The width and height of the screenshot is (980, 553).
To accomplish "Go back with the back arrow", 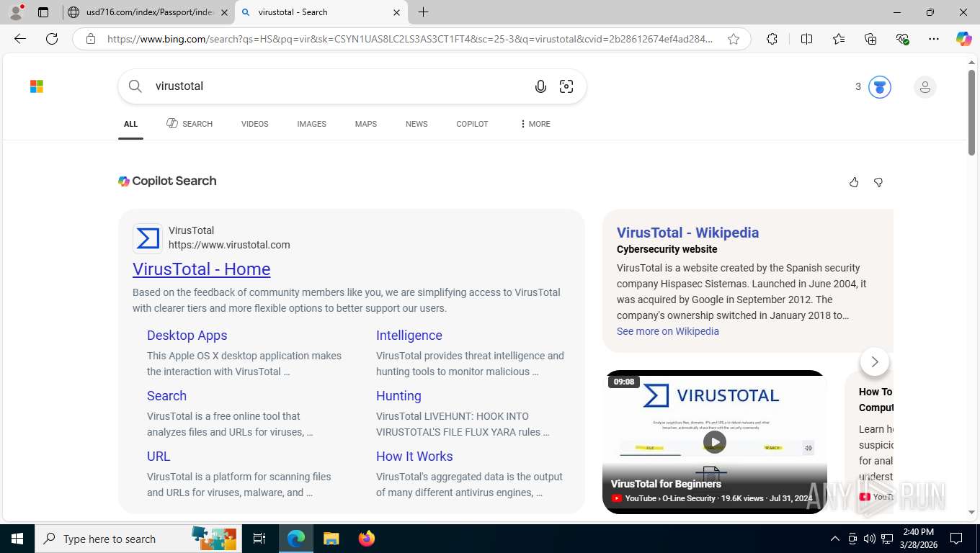I will 20,39.
